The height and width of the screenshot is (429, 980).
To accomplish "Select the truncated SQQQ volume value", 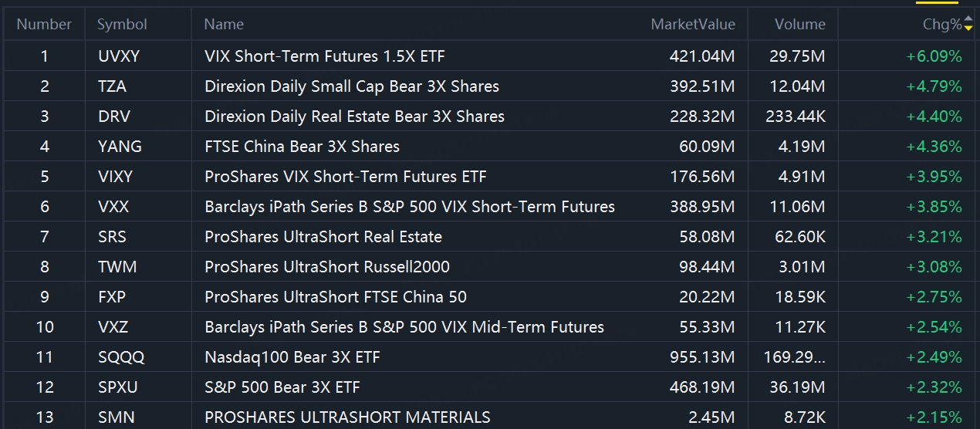I will [x=797, y=357].
